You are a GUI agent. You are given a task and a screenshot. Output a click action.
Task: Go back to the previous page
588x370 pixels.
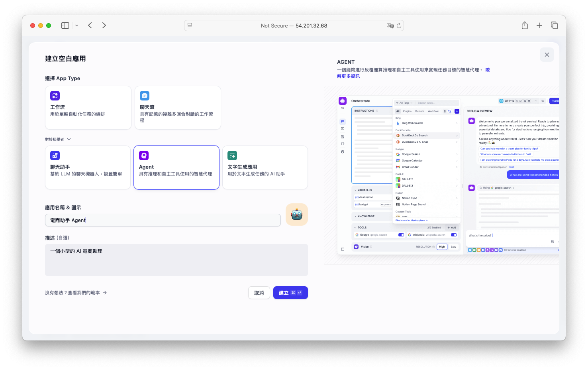point(90,26)
